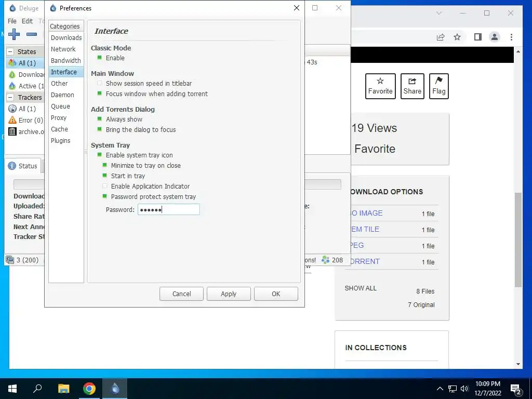Click the Favorite star button on webpage
The image size is (532, 399).
pyautogui.click(x=380, y=86)
